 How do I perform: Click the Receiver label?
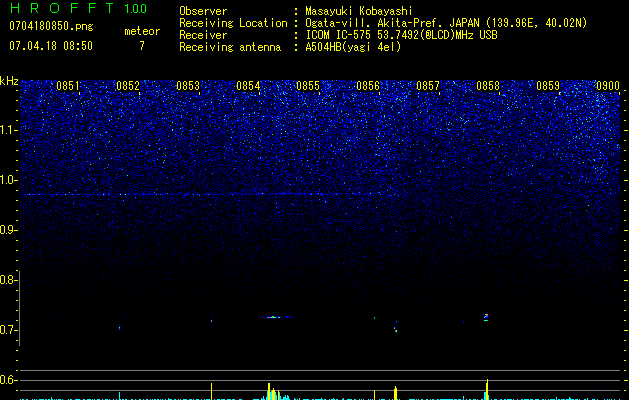(x=203, y=35)
